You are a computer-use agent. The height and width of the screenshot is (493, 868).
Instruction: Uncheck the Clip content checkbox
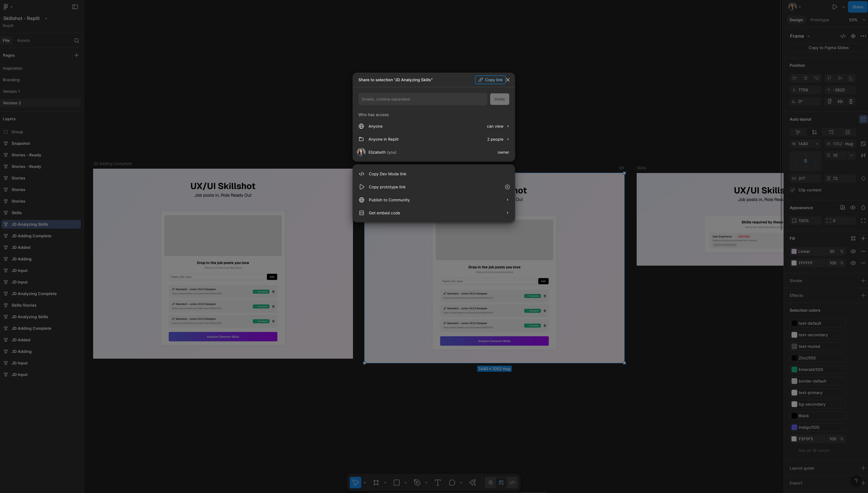792,190
